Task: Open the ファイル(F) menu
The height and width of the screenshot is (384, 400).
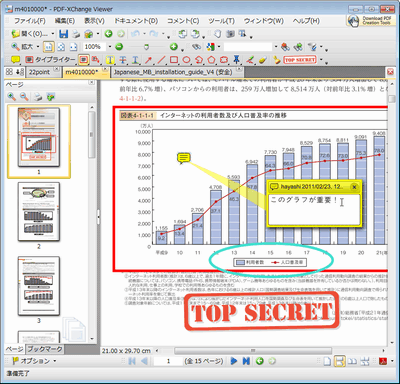Action: click(30, 21)
